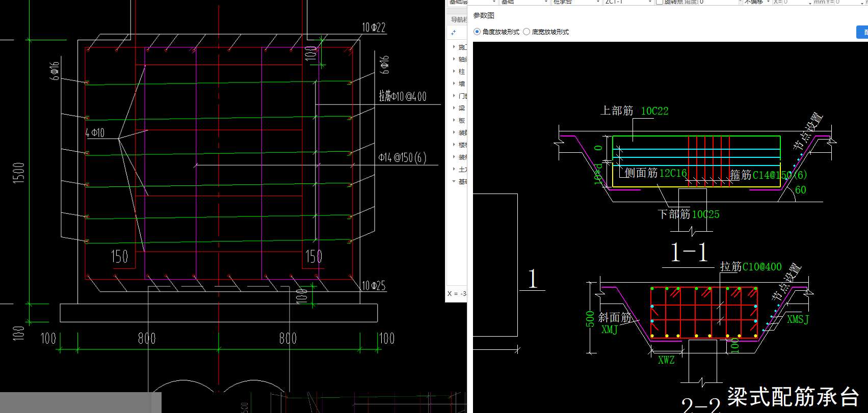Image resolution: width=868 pixels, height=413 pixels.
Task: Click the 1500 height dimension in CAD drawing
Action: click(x=19, y=173)
